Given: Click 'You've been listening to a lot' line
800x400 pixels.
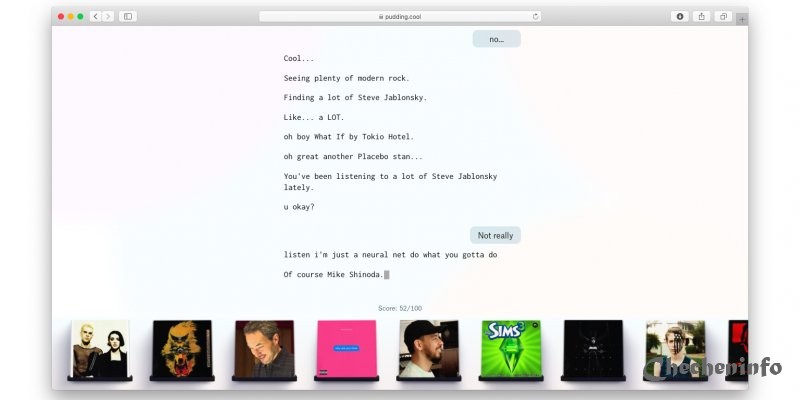Looking at the screenshot, I should pyautogui.click(x=390, y=182).
